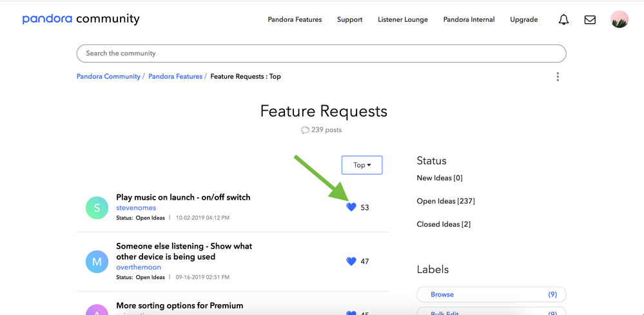The image size is (644, 315).
Task: Click the Upgrade navigation link
Action: pos(523,20)
